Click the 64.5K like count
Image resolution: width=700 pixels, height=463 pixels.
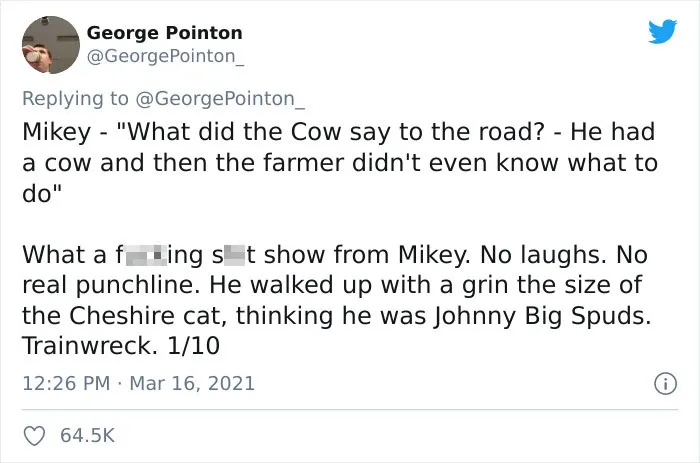(88, 435)
